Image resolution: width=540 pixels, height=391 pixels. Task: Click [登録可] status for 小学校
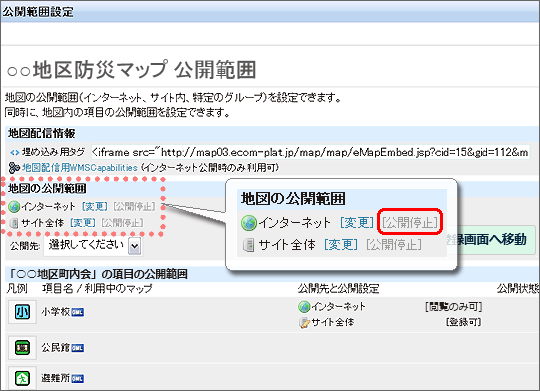coord(464,322)
